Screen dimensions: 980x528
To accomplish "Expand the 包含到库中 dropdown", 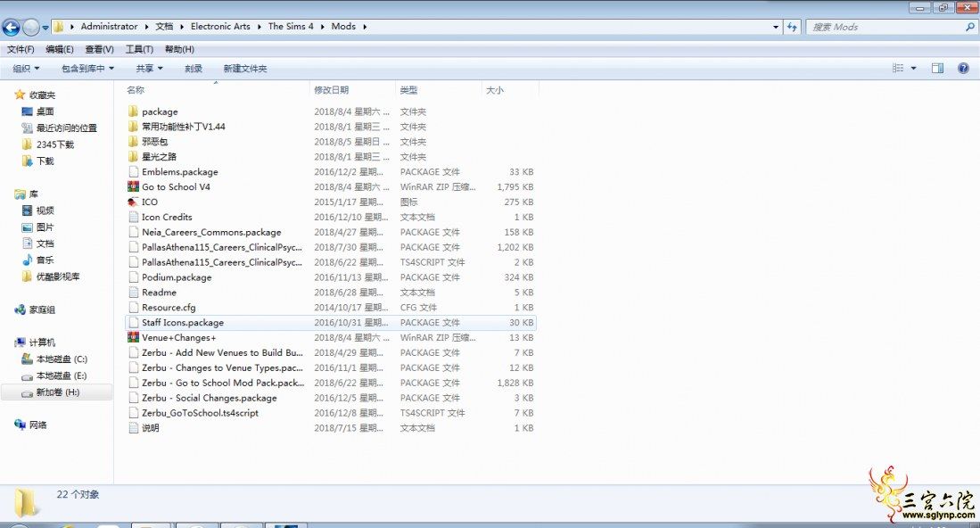I will coord(87,68).
